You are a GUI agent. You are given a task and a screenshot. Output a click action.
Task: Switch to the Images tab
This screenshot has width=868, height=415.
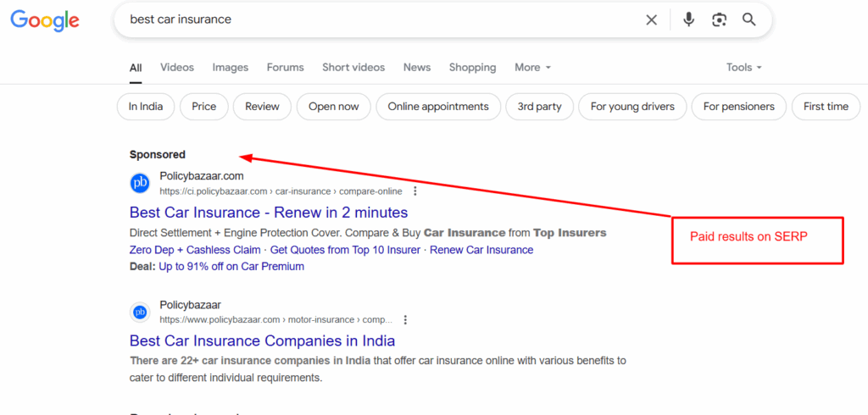tap(231, 68)
